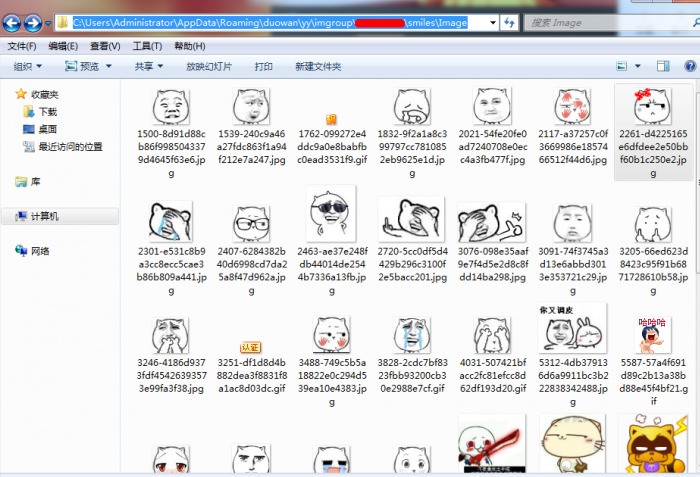700x477 pixels.
Task: Click the change view icon in toolbar
Action: point(621,67)
